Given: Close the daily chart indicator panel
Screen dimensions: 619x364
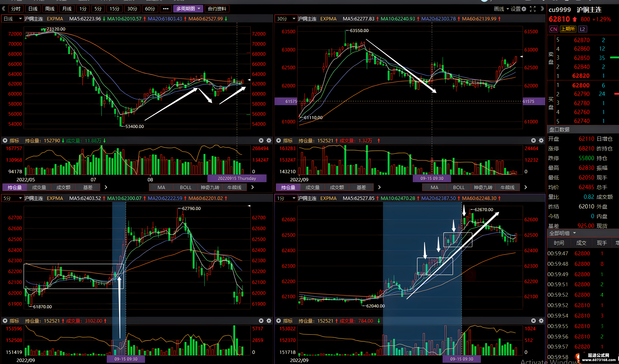Looking at the screenshot, I should coord(261,140).
